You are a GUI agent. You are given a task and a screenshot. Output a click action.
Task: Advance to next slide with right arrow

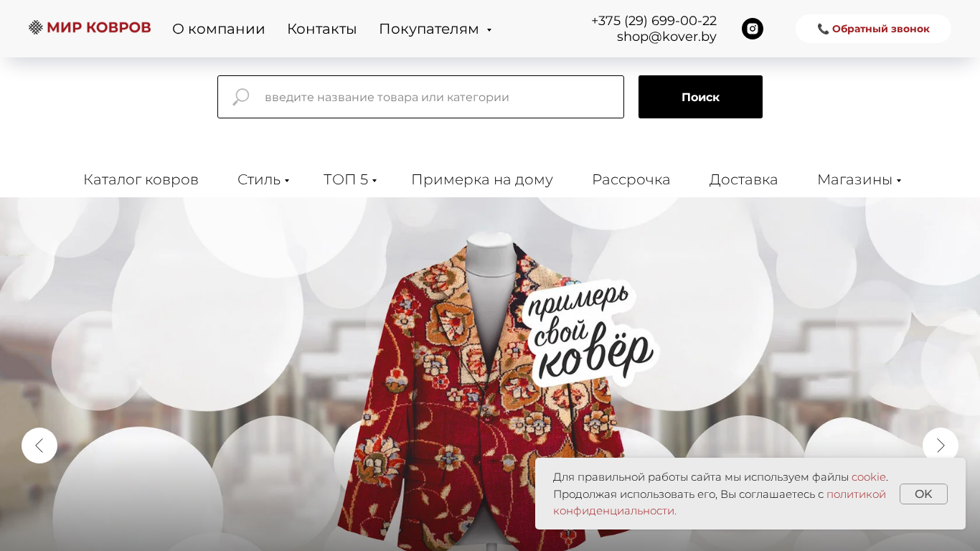(x=941, y=446)
